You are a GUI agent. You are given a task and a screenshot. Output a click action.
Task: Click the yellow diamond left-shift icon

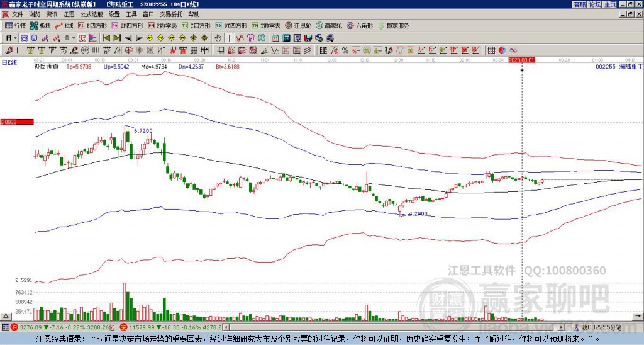click(x=150, y=38)
